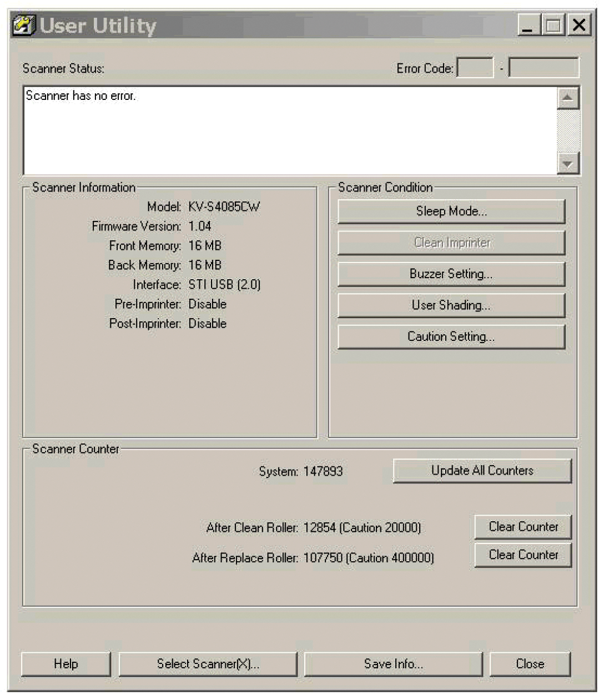Viewport: 604px width, 700px height.
Task: Clear the After Replace Roller counter
Action: click(x=522, y=555)
